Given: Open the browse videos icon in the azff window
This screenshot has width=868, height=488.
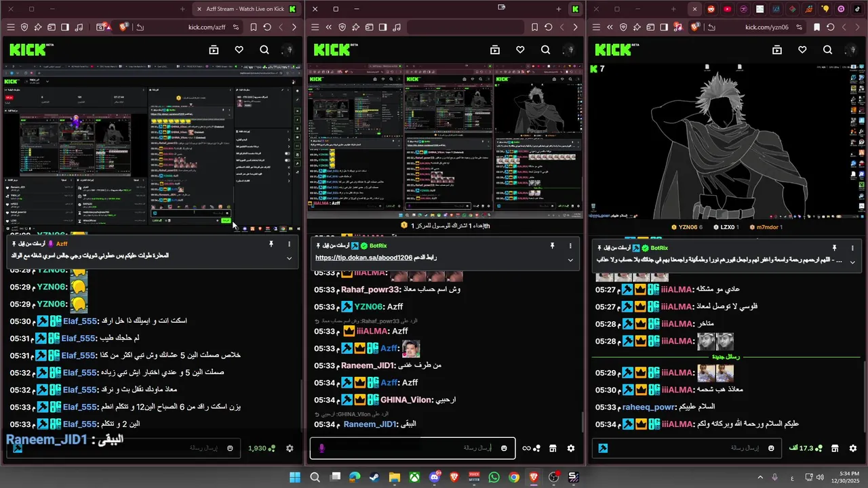Looking at the screenshot, I should click(214, 50).
